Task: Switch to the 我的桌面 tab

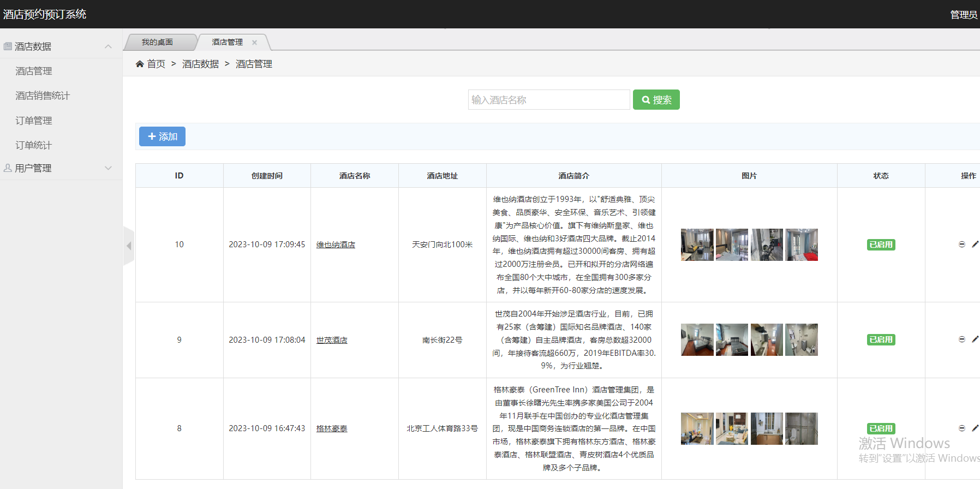Action: tap(157, 42)
